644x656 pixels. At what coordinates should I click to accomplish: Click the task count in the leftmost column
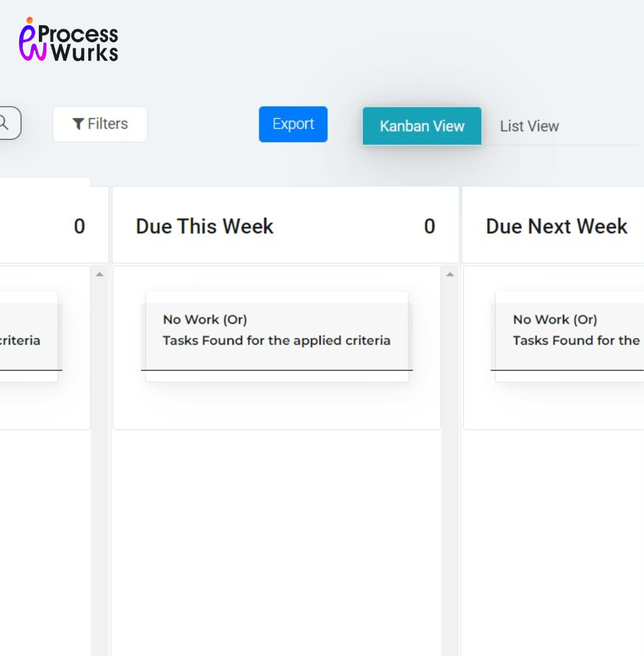[x=79, y=226]
